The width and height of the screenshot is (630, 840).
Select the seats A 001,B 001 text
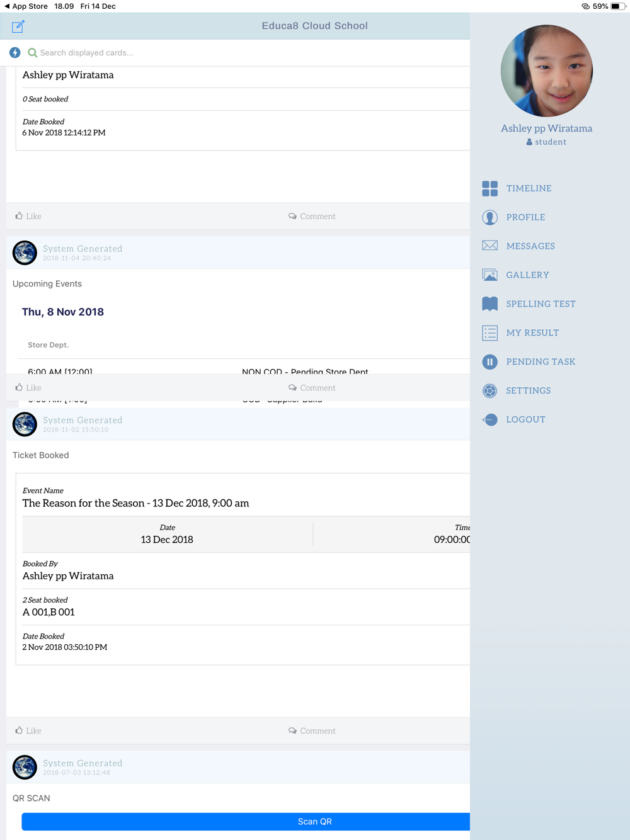pos(49,612)
